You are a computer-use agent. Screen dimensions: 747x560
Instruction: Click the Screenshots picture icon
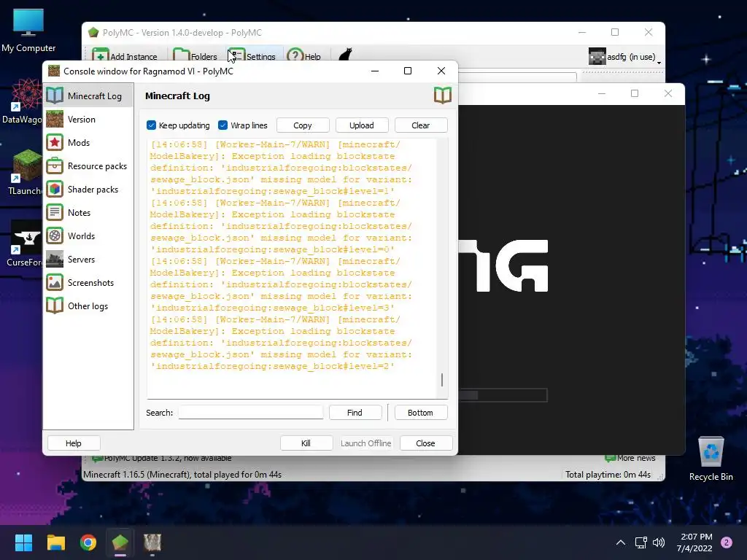55,282
